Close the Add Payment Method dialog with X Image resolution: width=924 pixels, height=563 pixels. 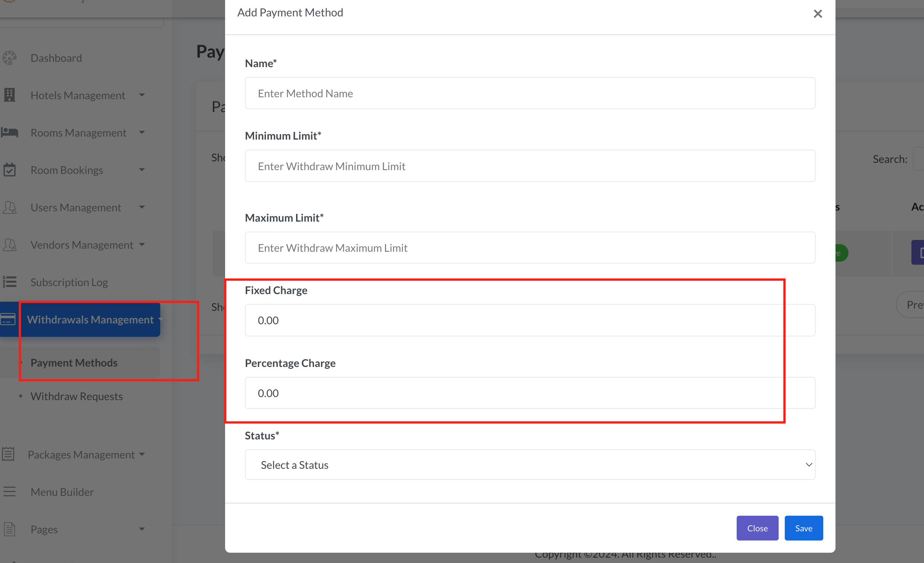pyautogui.click(x=818, y=14)
